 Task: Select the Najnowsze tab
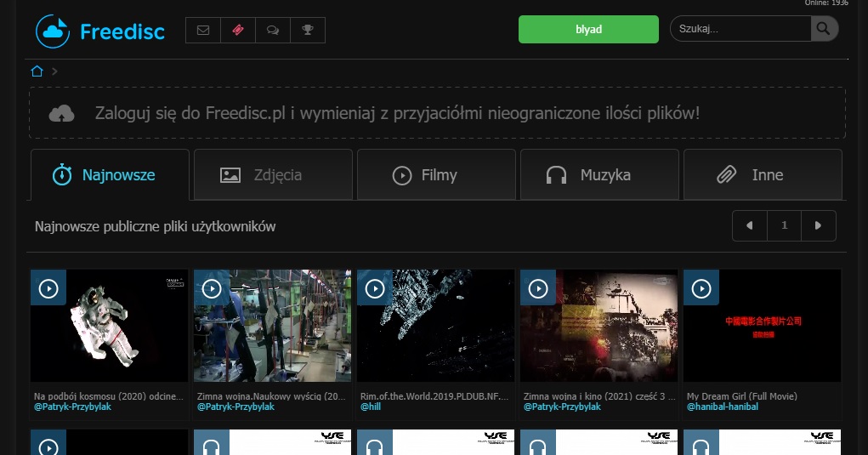click(x=110, y=175)
